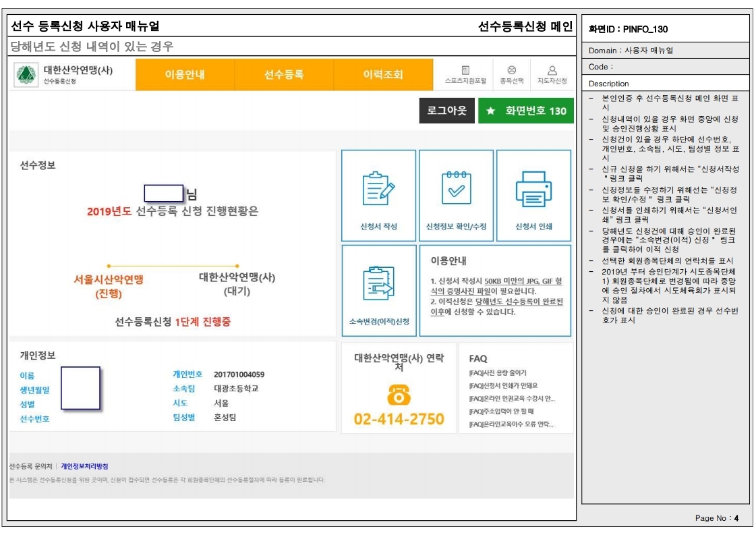Viewport: 756px width, 535px height.
Task: Click the 로그아웃 button
Action: pos(447,111)
